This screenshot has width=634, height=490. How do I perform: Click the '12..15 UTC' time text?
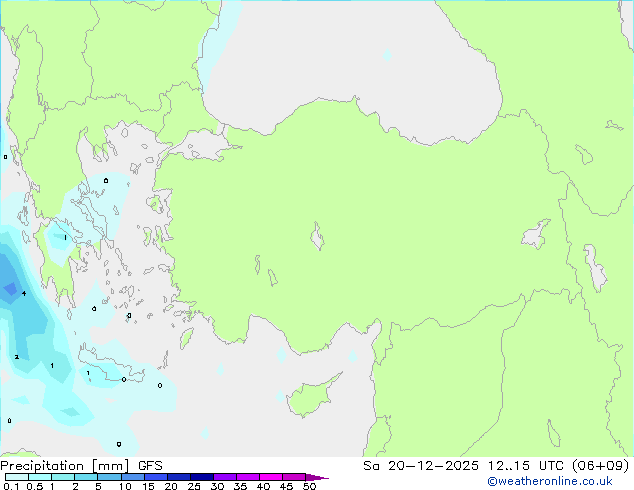(526, 466)
